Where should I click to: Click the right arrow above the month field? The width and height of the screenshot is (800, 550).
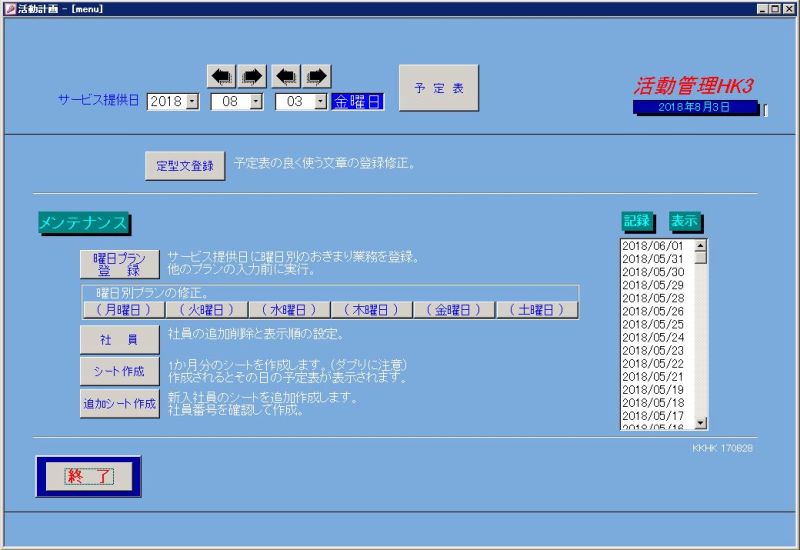(251, 76)
